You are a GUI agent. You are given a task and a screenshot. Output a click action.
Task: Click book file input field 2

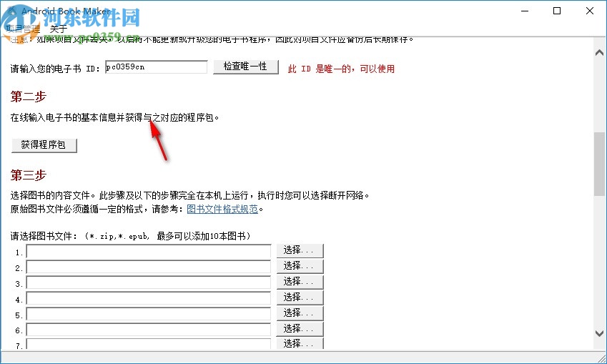[x=149, y=267]
